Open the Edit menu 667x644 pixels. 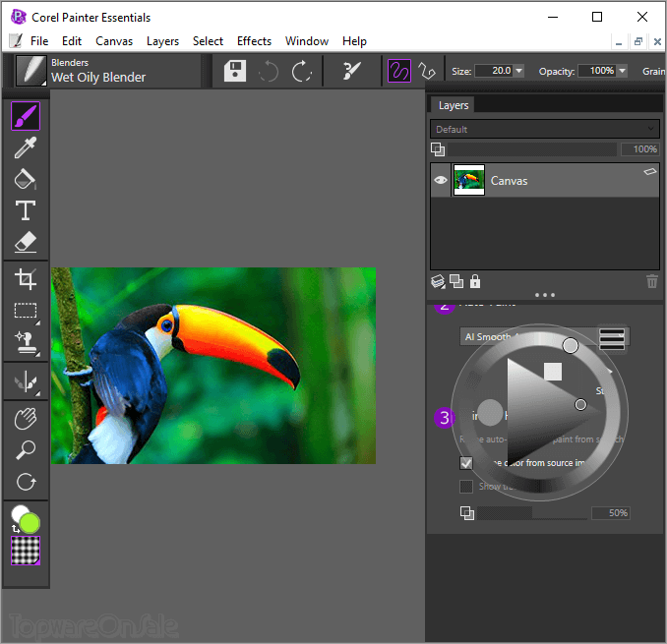tap(72, 41)
